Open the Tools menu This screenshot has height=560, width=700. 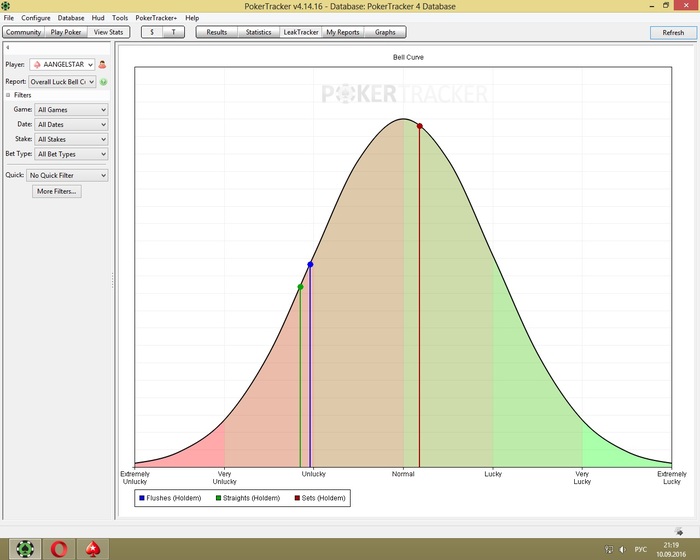120,18
